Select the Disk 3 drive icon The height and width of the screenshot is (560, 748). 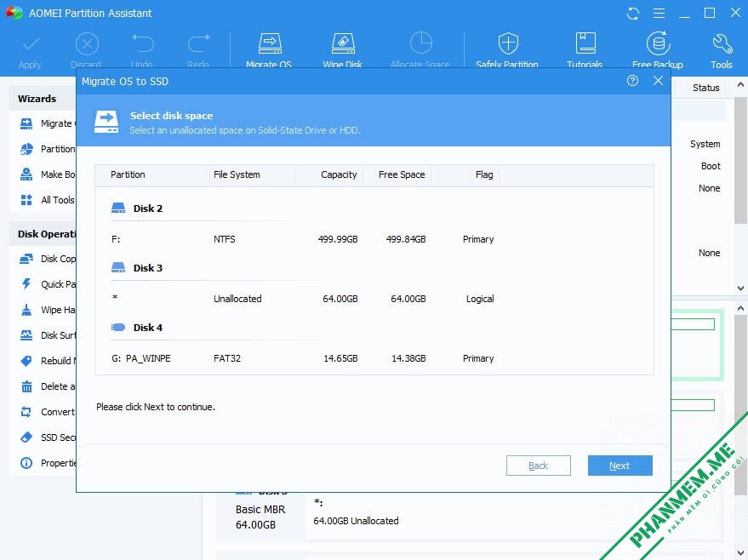(117, 267)
